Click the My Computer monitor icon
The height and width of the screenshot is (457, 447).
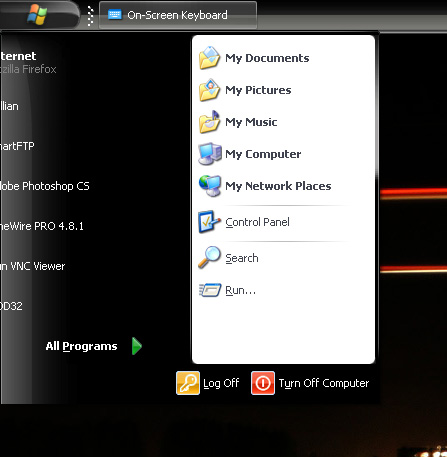[x=210, y=154]
